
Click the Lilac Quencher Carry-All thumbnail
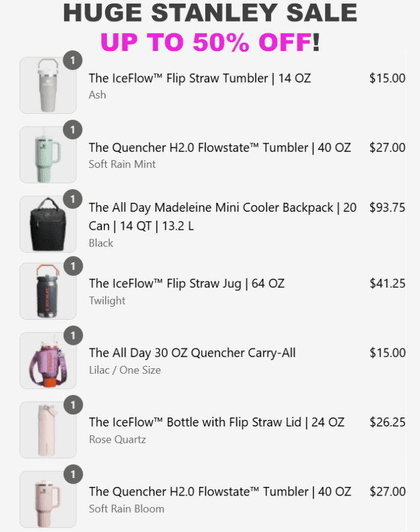48,361
